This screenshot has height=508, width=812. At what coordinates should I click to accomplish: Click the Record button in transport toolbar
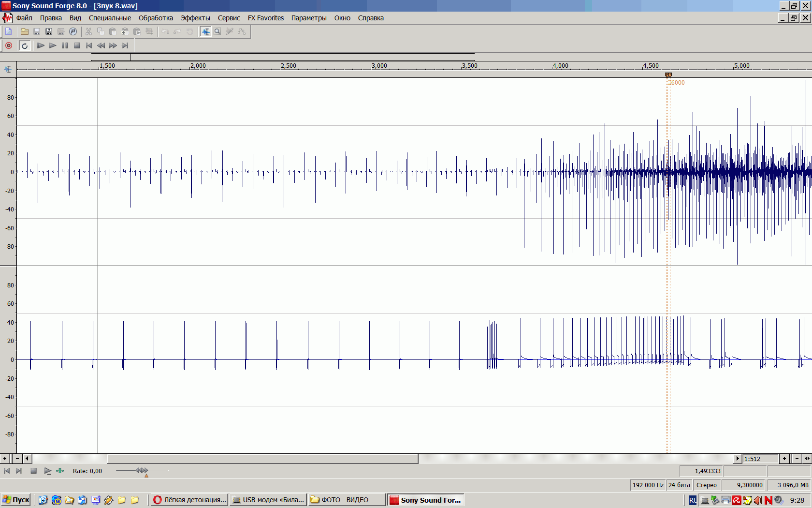pyautogui.click(x=9, y=45)
